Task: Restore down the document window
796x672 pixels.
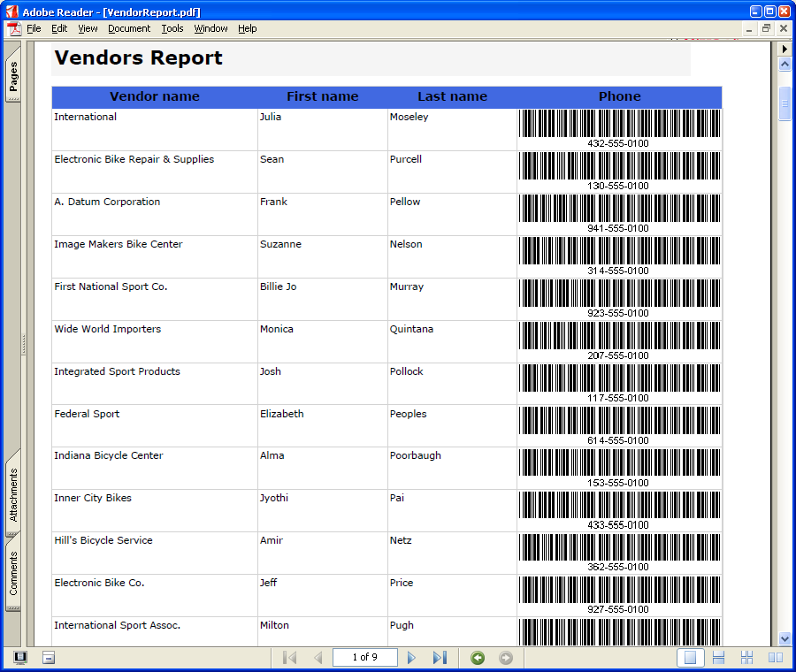Action: (x=766, y=29)
